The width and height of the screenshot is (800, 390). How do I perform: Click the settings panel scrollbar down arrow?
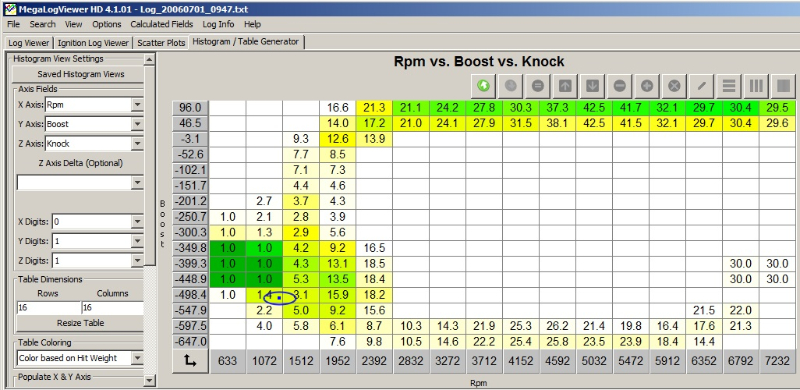pos(149,380)
